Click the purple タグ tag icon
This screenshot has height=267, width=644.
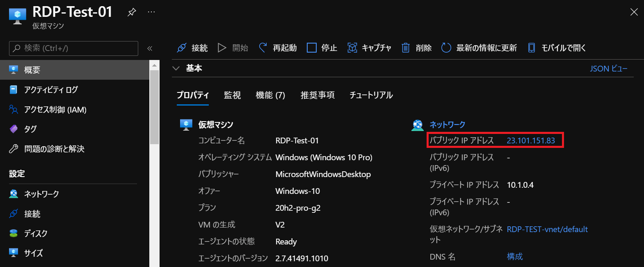coord(14,129)
